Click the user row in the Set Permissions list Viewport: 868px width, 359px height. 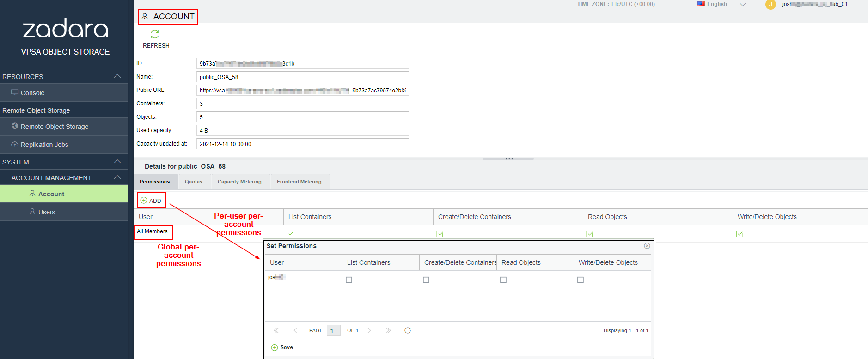[458, 280]
